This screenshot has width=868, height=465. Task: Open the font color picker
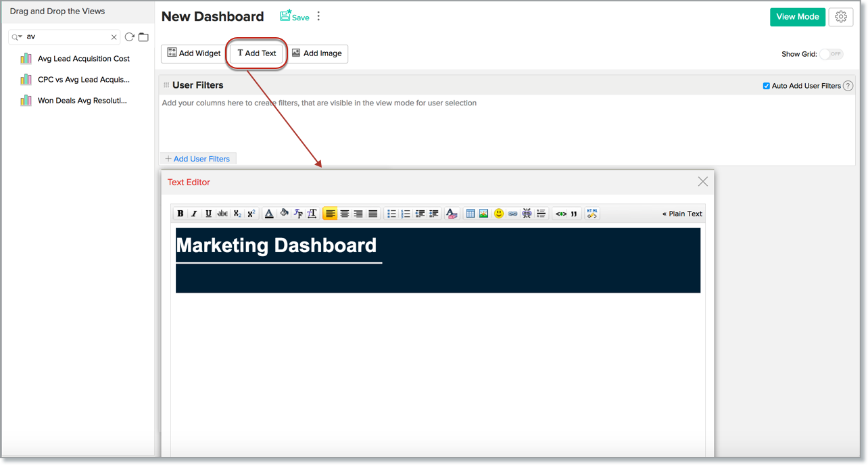pos(269,213)
